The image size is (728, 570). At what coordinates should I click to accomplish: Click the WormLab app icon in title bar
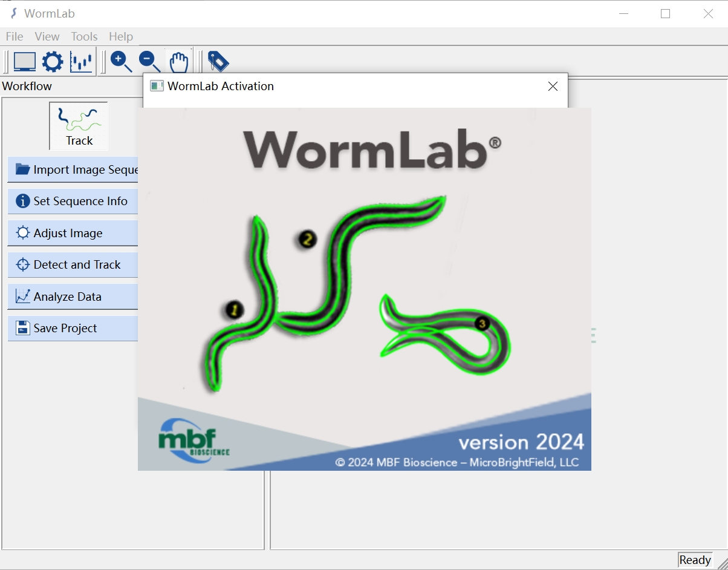(14, 13)
